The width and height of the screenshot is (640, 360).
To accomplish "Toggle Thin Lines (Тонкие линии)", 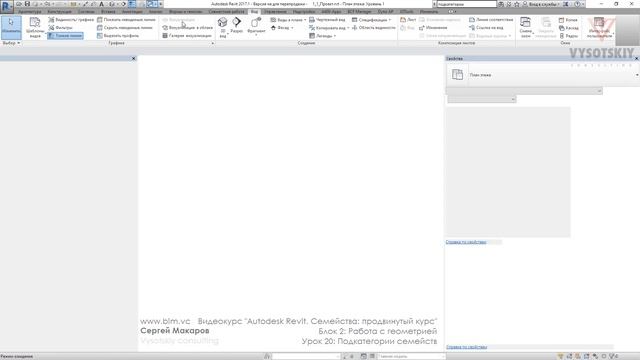I will point(65,36).
